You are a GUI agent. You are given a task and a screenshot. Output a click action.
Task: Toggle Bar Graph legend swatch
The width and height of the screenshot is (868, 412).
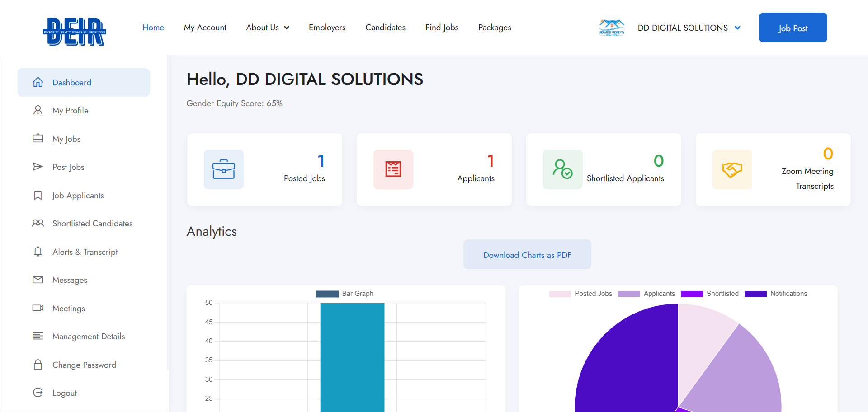pyautogui.click(x=327, y=294)
